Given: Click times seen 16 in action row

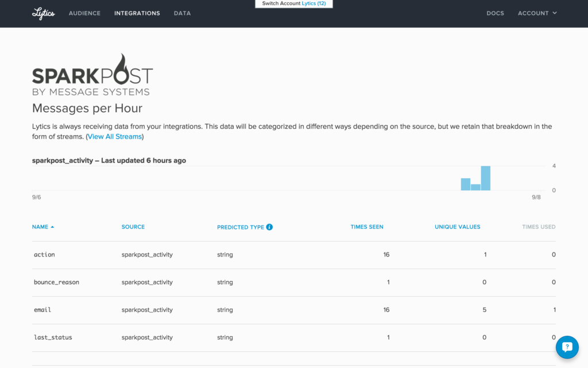Looking at the screenshot, I should 386,255.
